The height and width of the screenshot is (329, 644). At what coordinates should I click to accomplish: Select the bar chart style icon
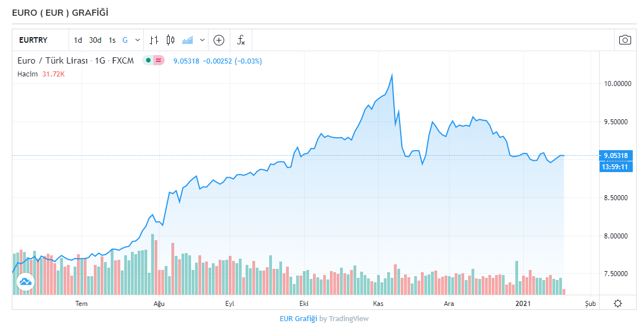(x=154, y=40)
